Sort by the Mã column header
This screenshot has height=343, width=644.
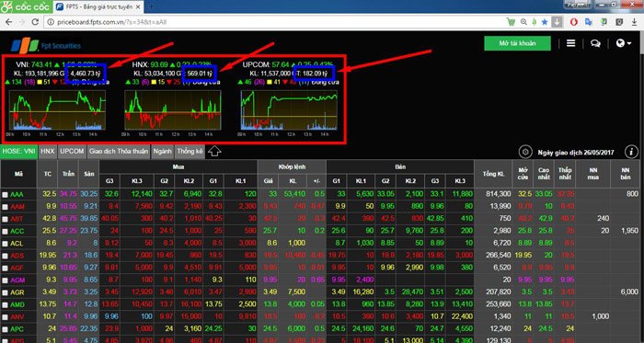(19, 174)
